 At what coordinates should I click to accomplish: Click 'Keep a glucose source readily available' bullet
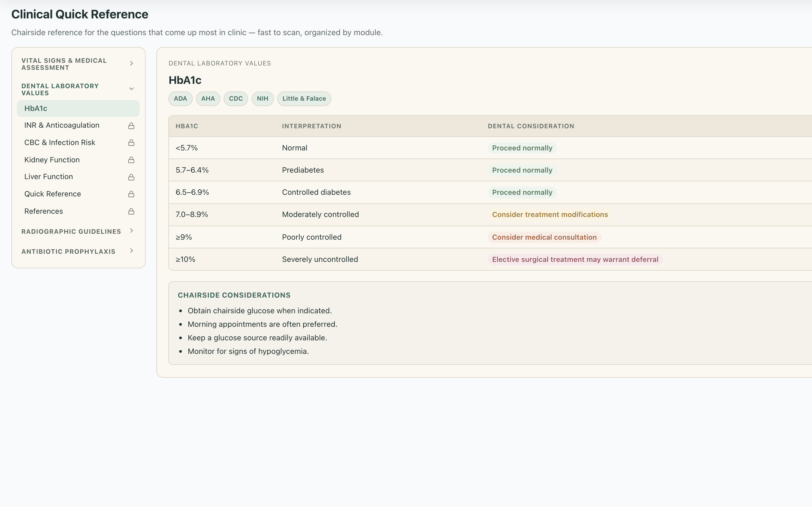[257, 338]
